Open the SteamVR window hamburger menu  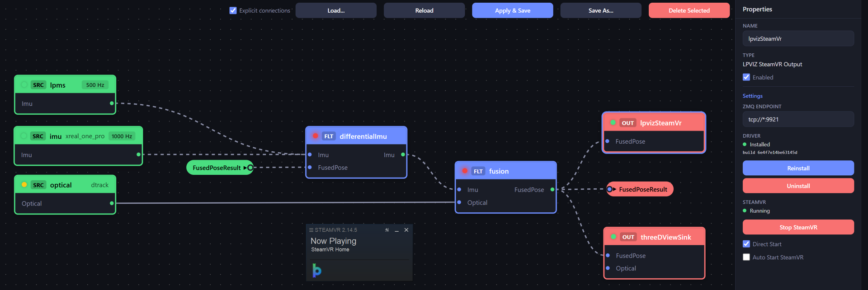[x=311, y=230]
